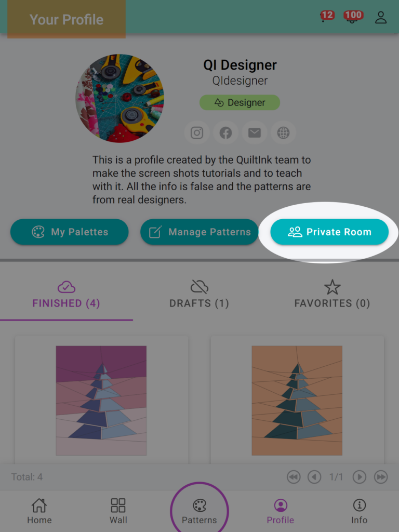Open notifications bell with 100 badge
Image resolution: width=399 pixels, height=532 pixels.
pos(353,17)
